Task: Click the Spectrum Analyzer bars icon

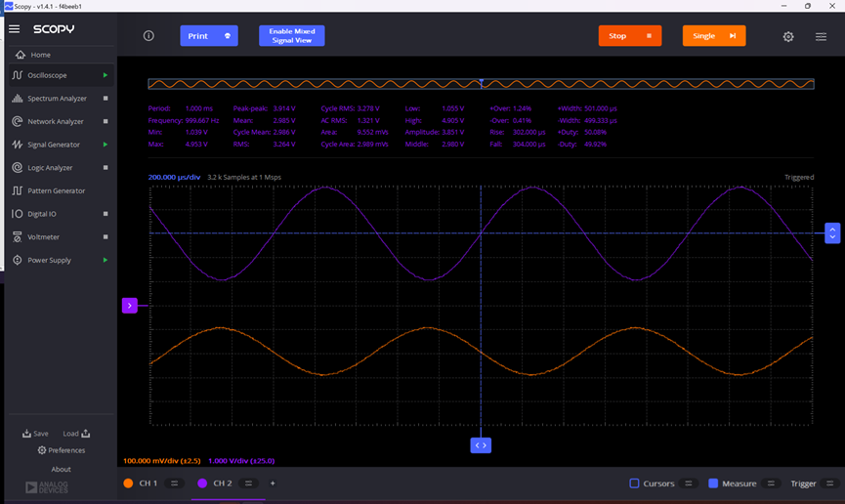Action: pyautogui.click(x=18, y=99)
